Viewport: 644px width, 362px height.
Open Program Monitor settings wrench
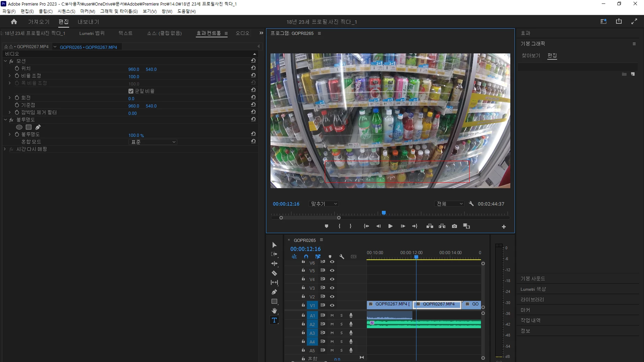471,204
